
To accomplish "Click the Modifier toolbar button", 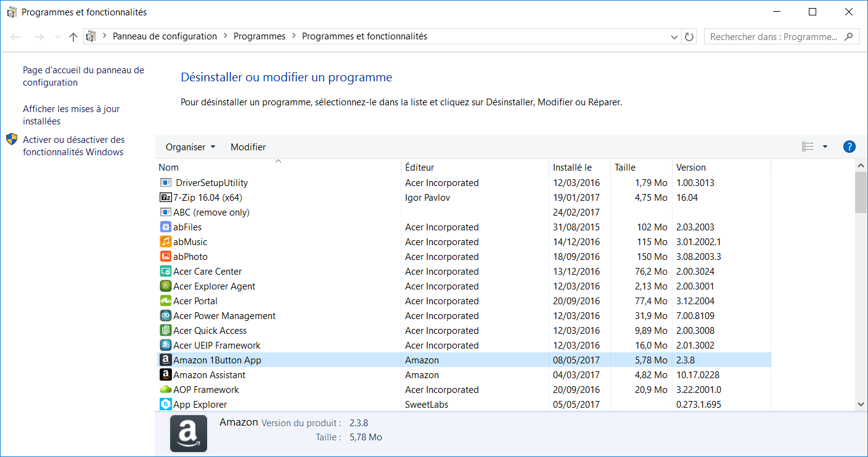I will click(248, 147).
